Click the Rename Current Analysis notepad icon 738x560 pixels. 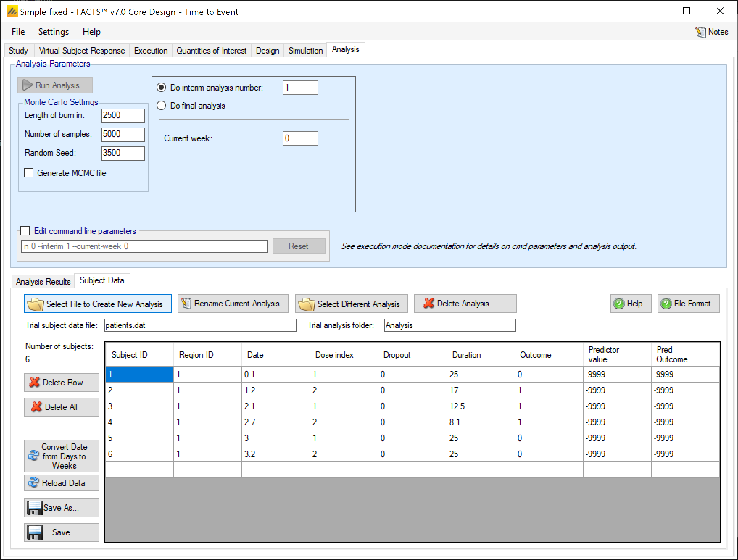coord(186,303)
